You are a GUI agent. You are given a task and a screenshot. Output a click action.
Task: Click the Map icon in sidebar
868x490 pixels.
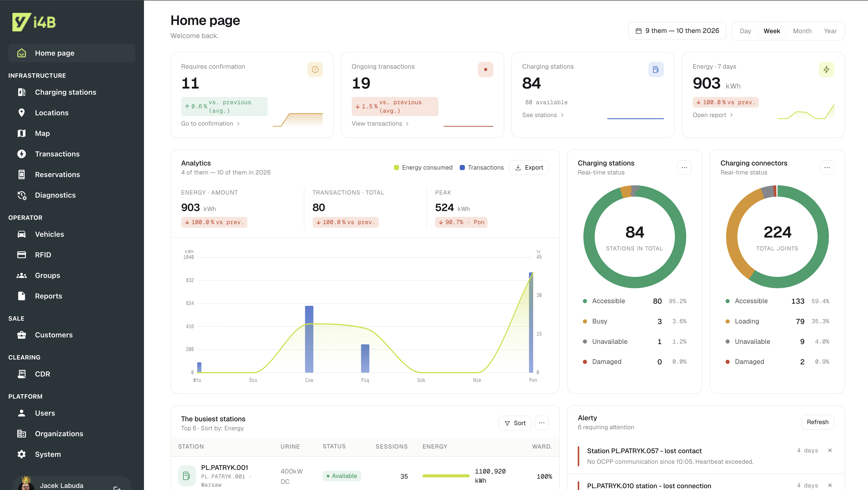(x=22, y=133)
